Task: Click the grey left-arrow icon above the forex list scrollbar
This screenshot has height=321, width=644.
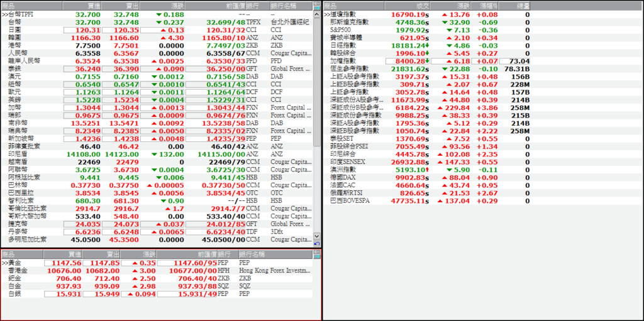Action: point(317,4)
